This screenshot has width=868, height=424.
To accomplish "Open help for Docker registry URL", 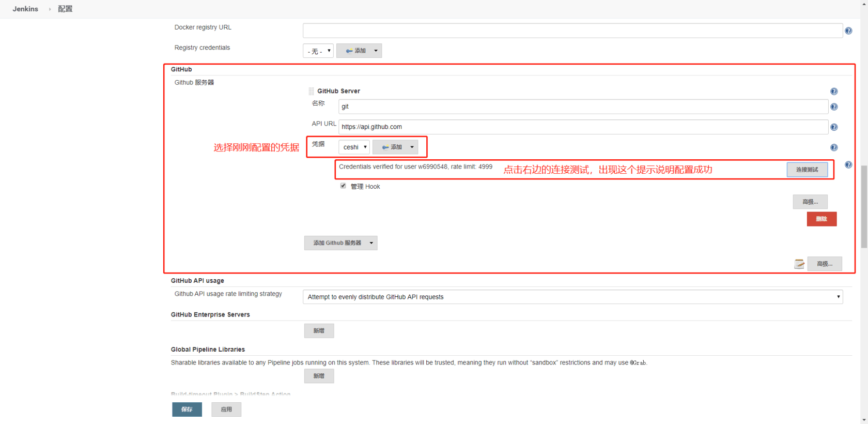I will [x=848, y=31].
